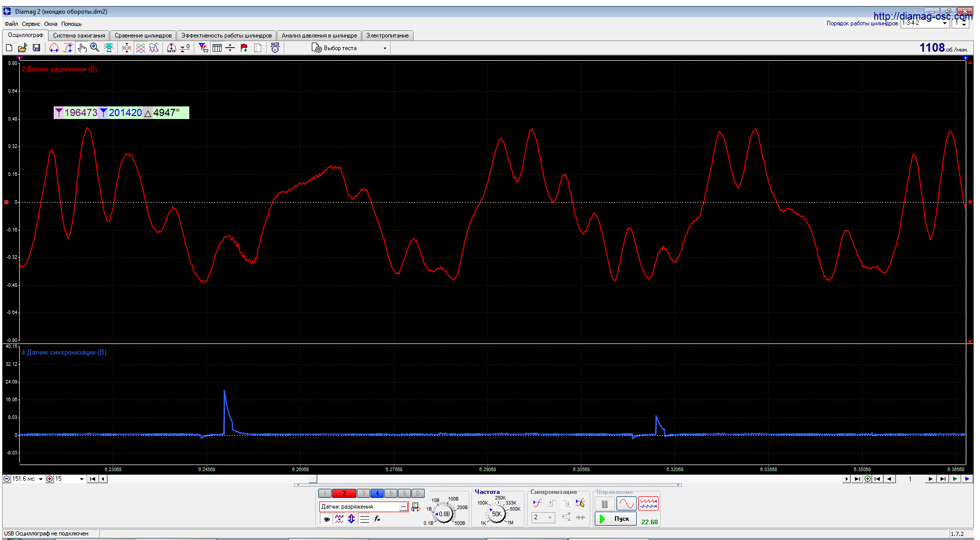Switch to Электропитание tab
The width and height of the screenshot is (980, 540).
(x=387, y=35)
